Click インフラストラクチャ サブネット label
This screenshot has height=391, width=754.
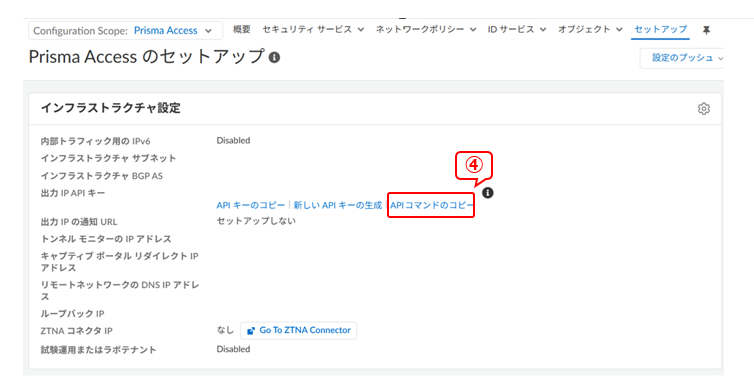coord(108,158)
